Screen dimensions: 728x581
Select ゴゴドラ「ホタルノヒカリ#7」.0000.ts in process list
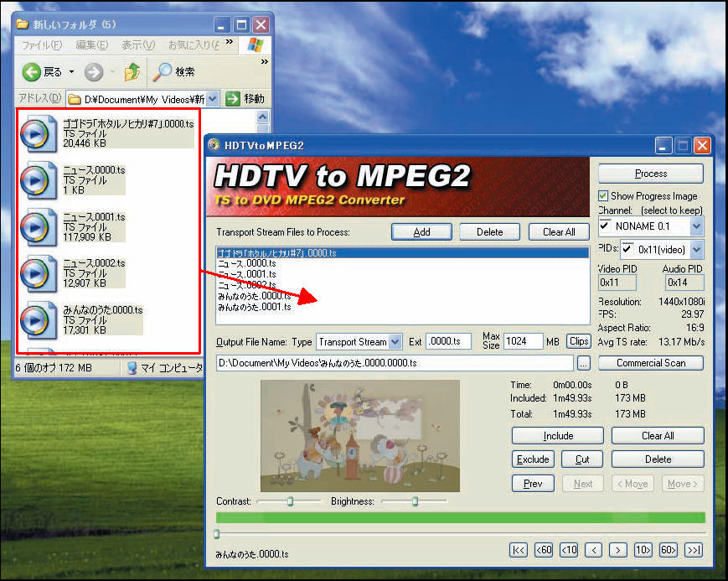[402, 253]
